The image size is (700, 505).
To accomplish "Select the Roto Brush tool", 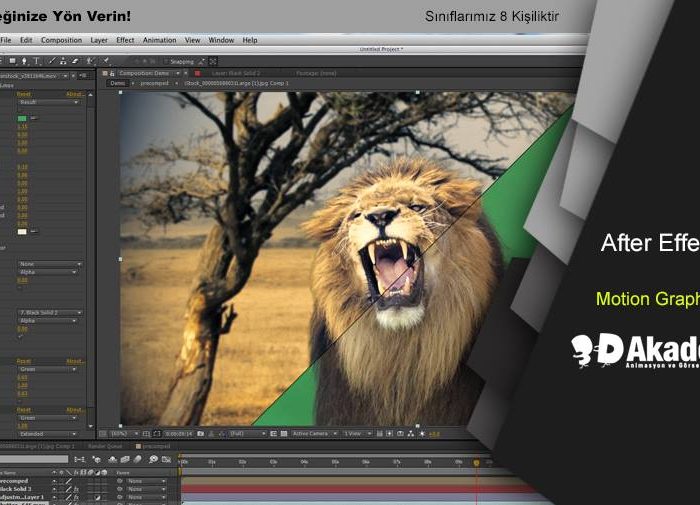I will [90, 61].
